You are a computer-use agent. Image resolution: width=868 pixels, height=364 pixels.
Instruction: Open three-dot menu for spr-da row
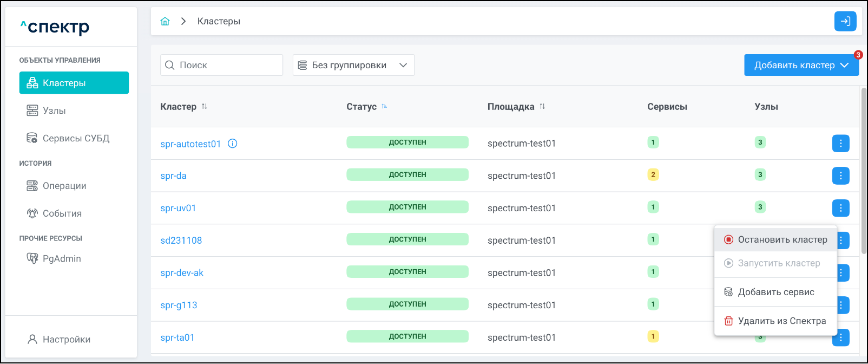(x=840, y=175)
